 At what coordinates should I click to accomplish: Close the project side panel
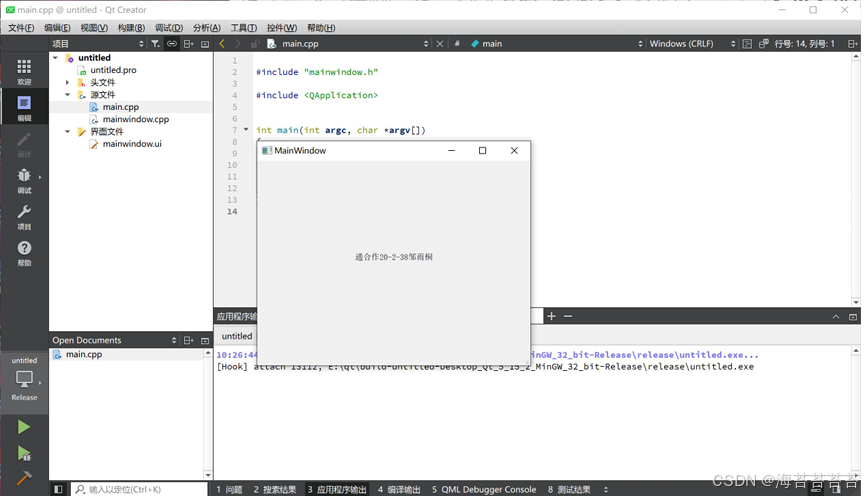205,44
